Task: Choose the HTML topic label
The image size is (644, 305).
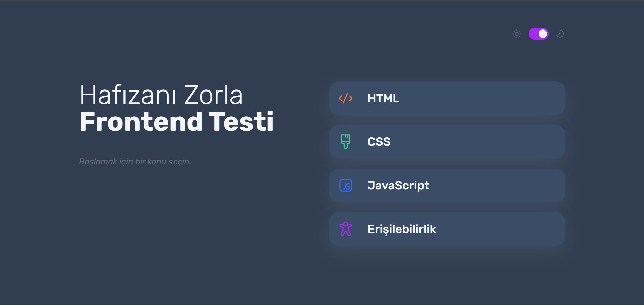Action: coord(383,98)
